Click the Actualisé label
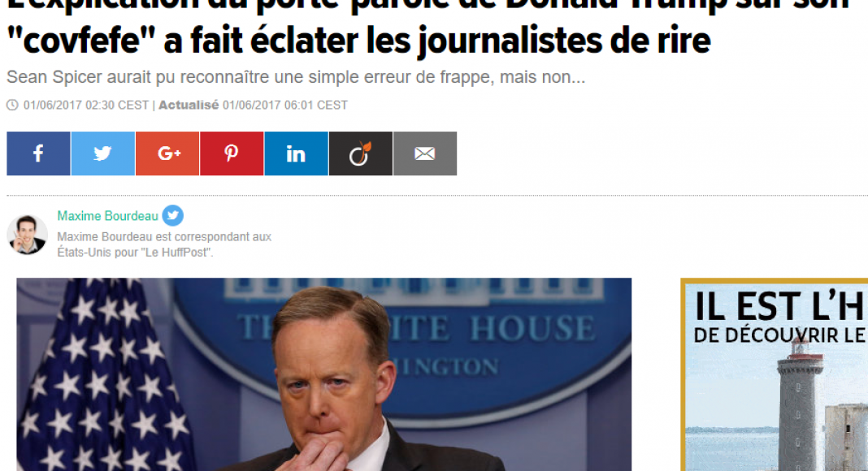Viewport: 868px width, 471px height. [x=189, y=105]
